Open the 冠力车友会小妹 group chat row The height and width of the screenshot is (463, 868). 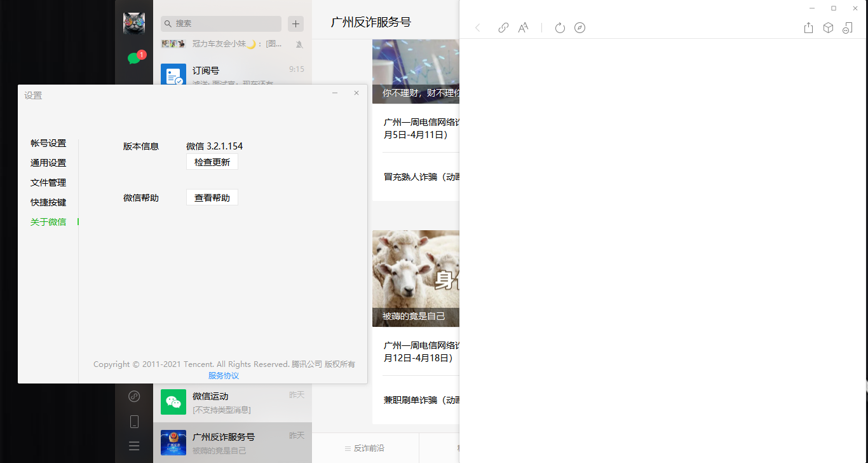tap(233, 44)
